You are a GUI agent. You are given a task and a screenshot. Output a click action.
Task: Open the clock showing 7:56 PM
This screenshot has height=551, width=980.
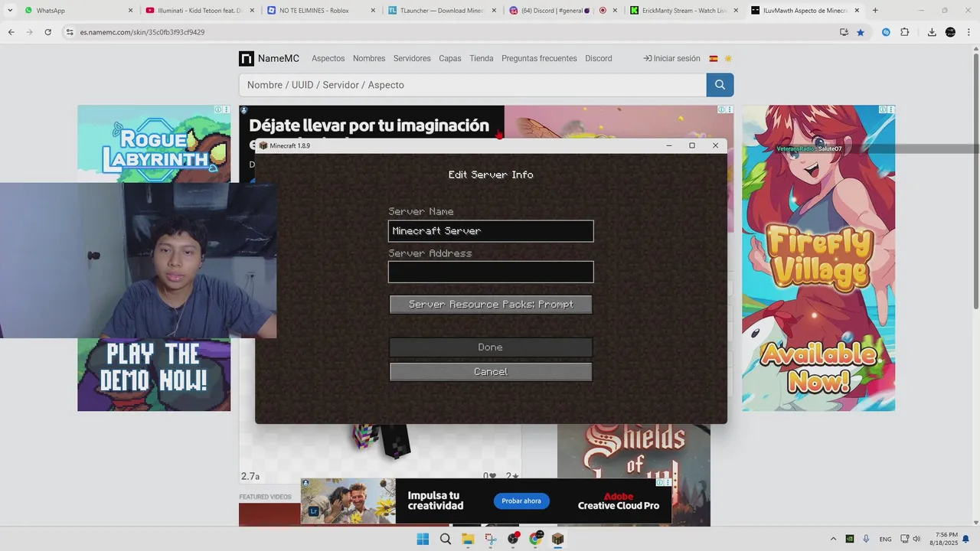(943, 539)
